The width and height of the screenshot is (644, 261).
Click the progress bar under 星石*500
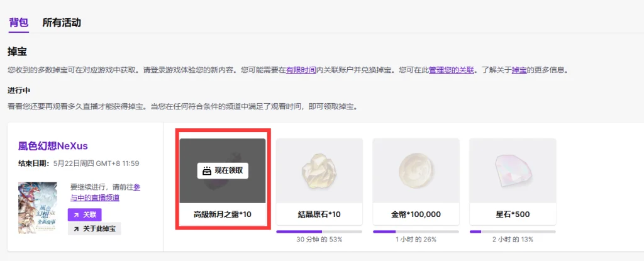pyautogui.click(x=513, y=232)
